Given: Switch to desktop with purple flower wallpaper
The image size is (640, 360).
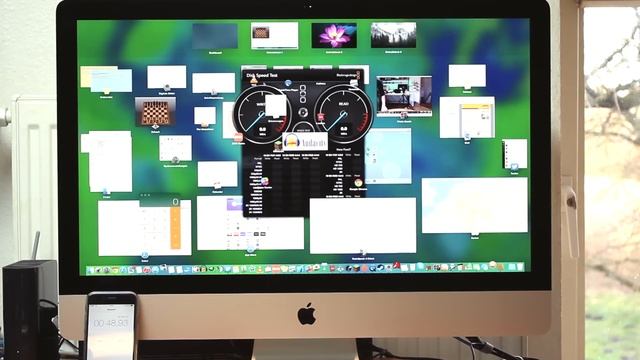Looking at the screenshot, I should tap(334, 36).
